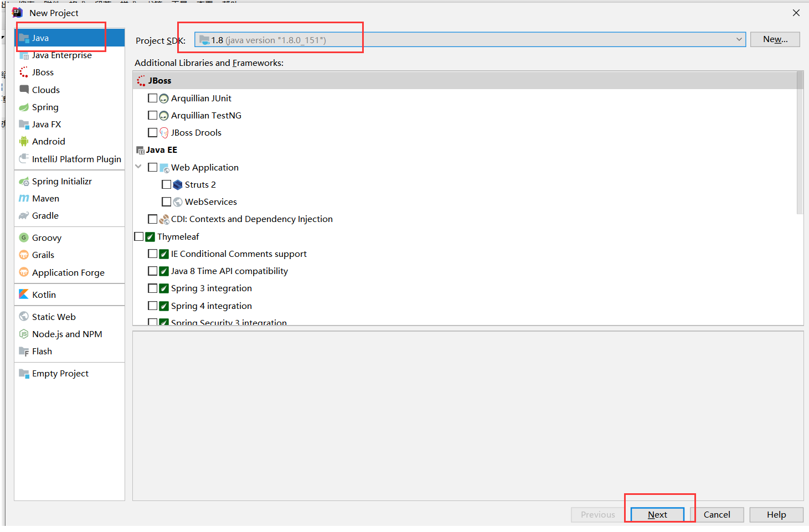Click the Grails icon
The image size is (809, 532).
tap(24, 255)
